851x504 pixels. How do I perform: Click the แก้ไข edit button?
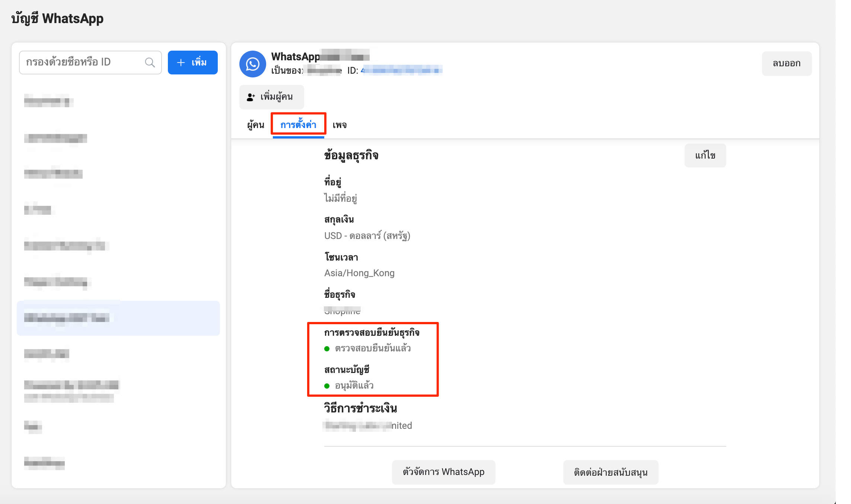705,155
